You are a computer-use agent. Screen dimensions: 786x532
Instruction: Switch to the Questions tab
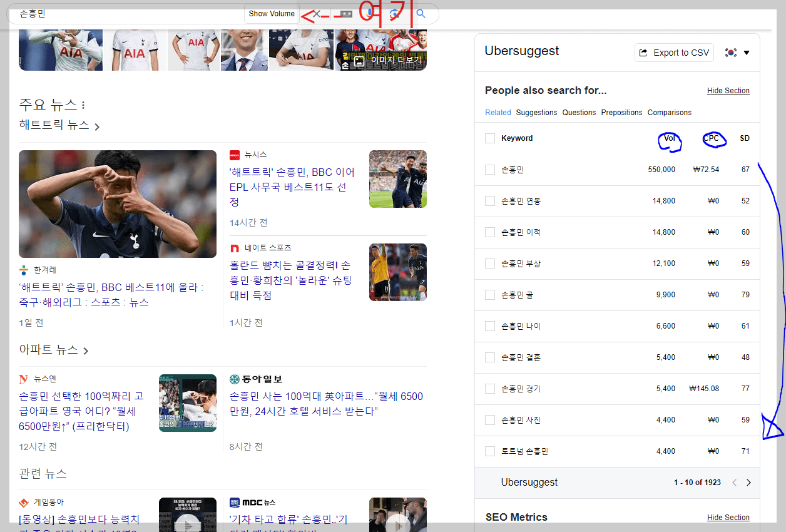tap(579, 112)
